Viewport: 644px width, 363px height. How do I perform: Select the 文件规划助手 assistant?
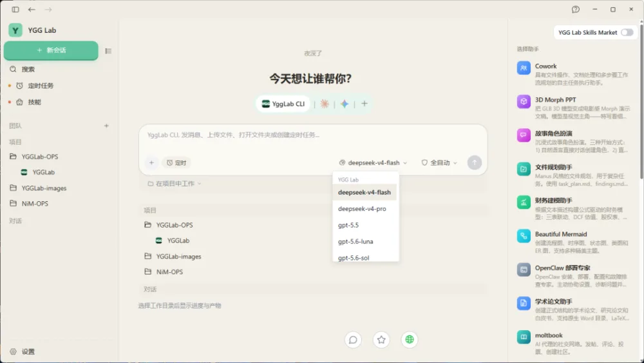click(574, 175)
